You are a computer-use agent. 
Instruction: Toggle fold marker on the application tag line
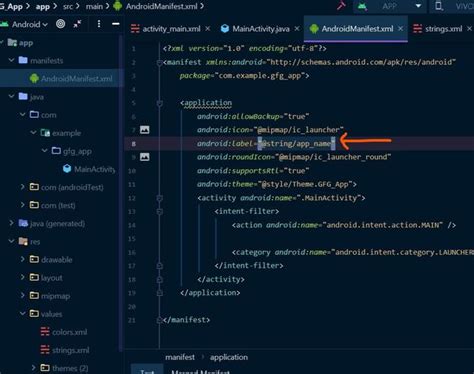[160, 103]
